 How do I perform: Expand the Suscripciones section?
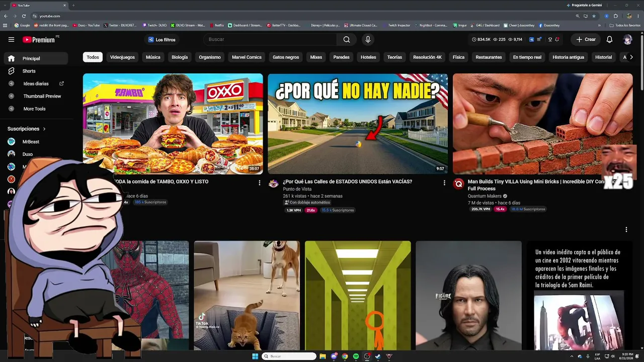27,129
